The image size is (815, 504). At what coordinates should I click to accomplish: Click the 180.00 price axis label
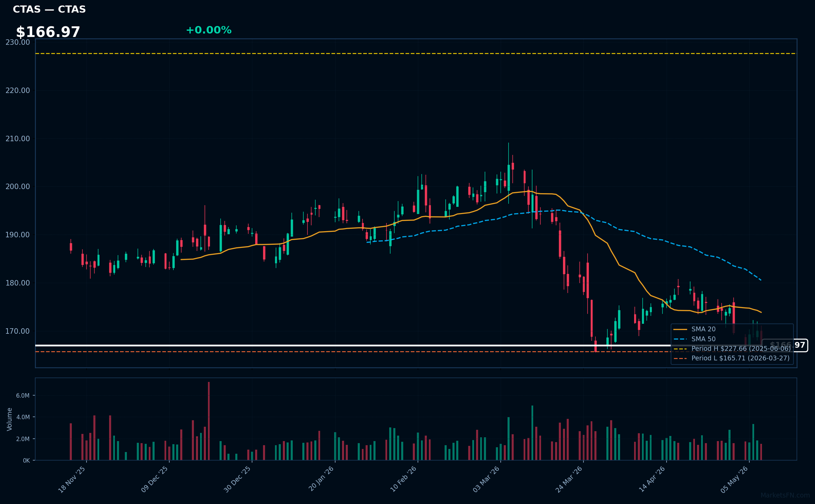click(x=18, y=283)
